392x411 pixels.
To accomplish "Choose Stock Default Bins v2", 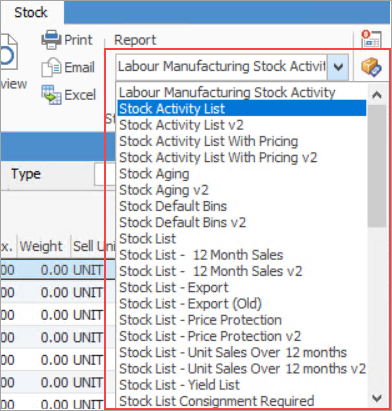I will coord(242,222).
